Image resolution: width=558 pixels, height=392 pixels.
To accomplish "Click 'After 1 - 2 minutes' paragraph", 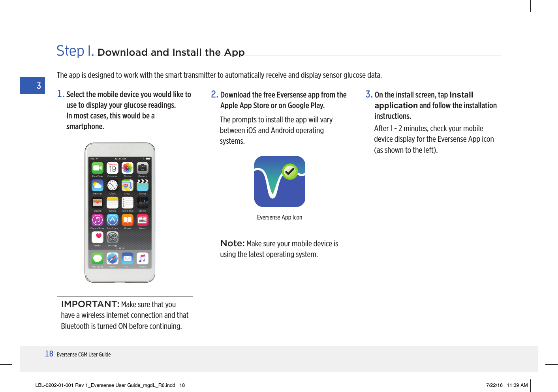I will pos(434,139).
